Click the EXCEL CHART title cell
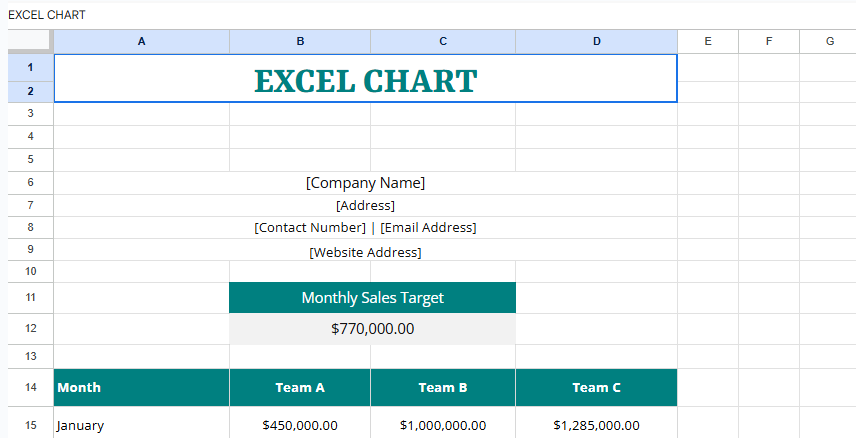 pos(365,79)
